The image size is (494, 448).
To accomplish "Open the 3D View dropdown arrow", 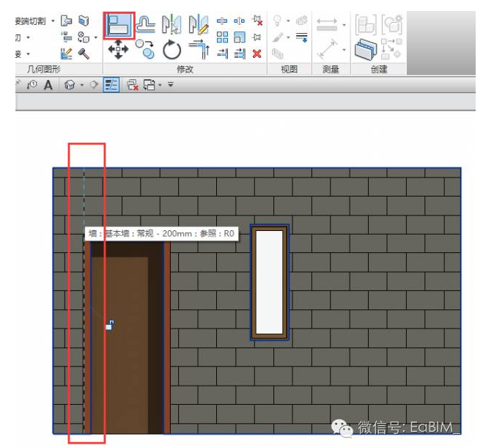I will click(x=82, y=85).
